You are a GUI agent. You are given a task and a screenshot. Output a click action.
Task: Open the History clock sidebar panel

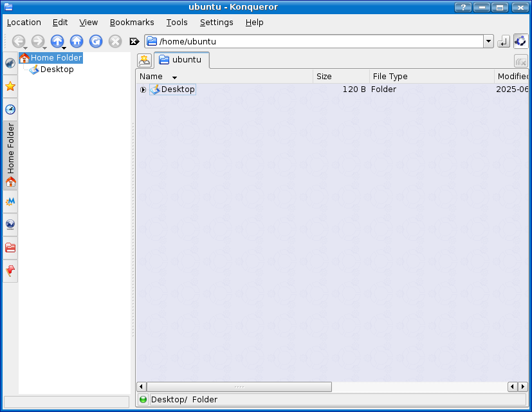pos(10,109)
